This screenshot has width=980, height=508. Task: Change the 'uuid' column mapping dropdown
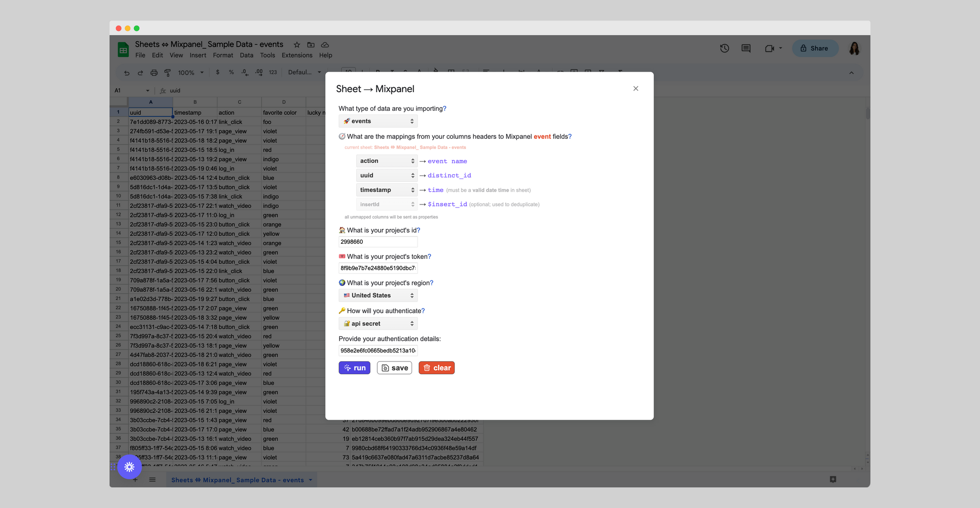click(x=387, y=175)
